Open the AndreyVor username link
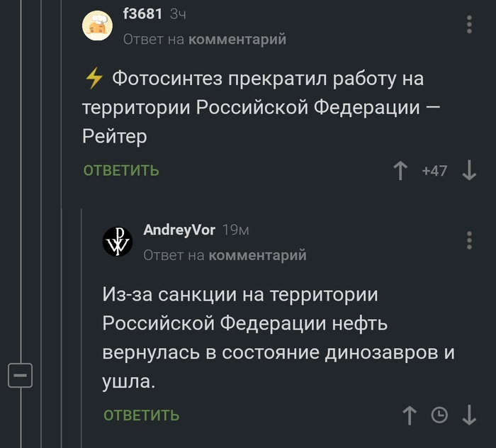 click(179, 230)
